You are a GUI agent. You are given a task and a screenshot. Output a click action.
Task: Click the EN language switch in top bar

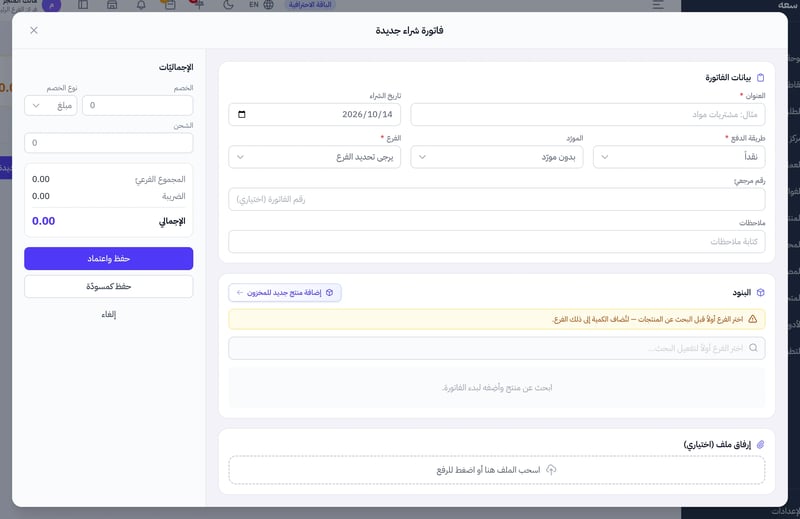254,5
